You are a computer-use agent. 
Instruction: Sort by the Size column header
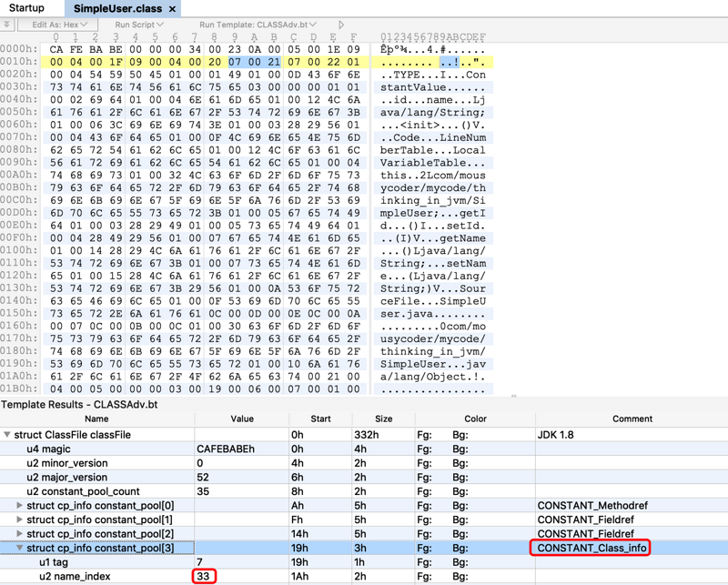383,419
